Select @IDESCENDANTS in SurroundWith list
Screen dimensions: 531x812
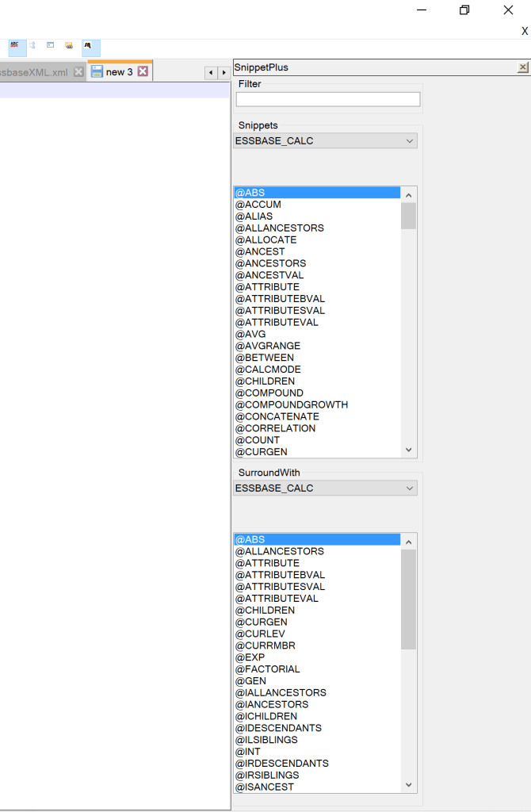click(317, 728)
